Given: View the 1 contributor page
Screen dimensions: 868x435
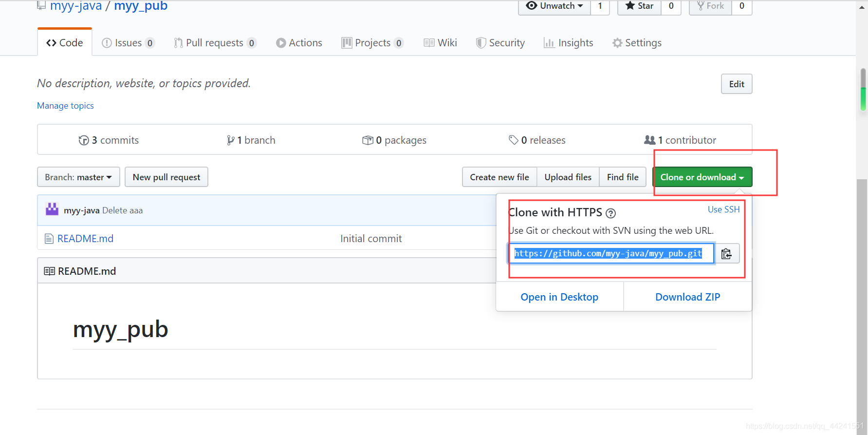Looking at the screenshot, I should click(680, 140).
